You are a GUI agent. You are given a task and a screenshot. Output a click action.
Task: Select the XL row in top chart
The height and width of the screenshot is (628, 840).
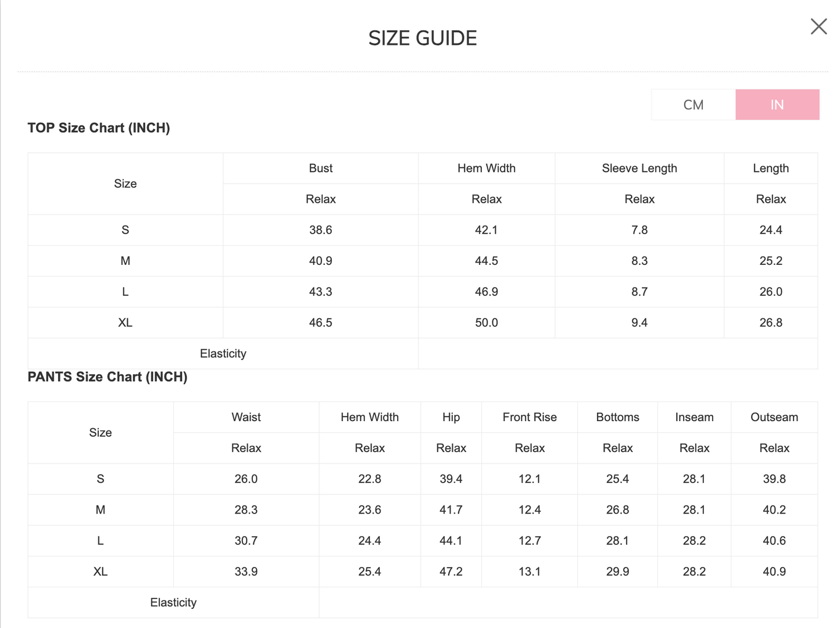coord(423,322)
